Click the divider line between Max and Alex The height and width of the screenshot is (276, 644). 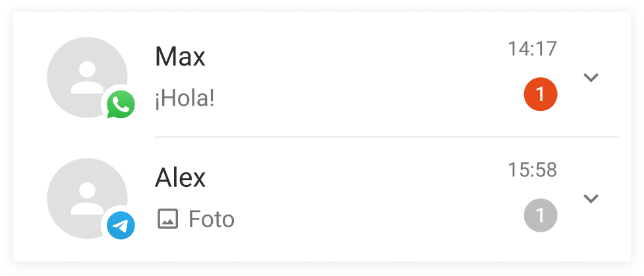(387, 137)
